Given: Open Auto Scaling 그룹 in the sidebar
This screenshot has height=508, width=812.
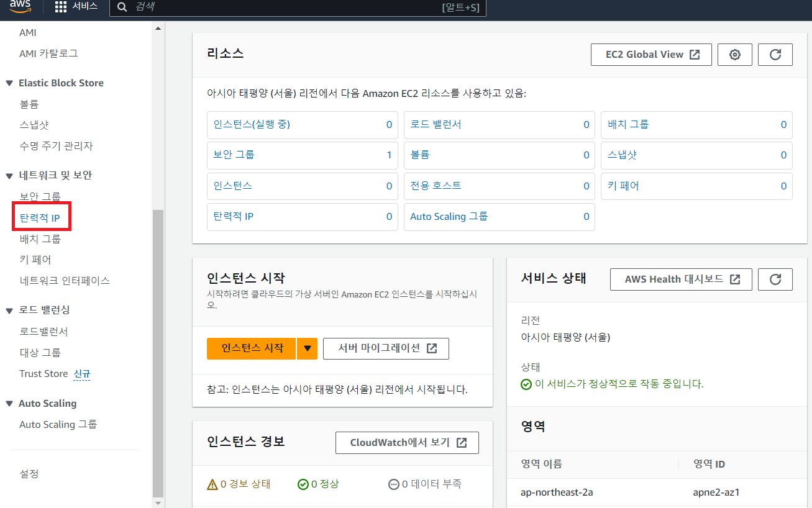Looking at the screenshot, I should [x=58, y=425].
